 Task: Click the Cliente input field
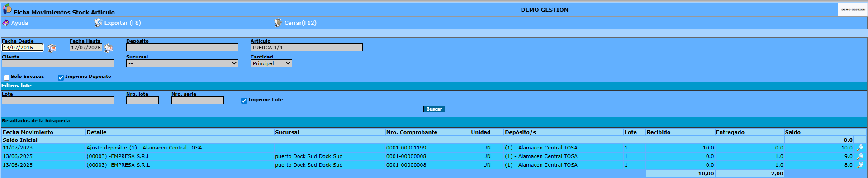(58, 63)
